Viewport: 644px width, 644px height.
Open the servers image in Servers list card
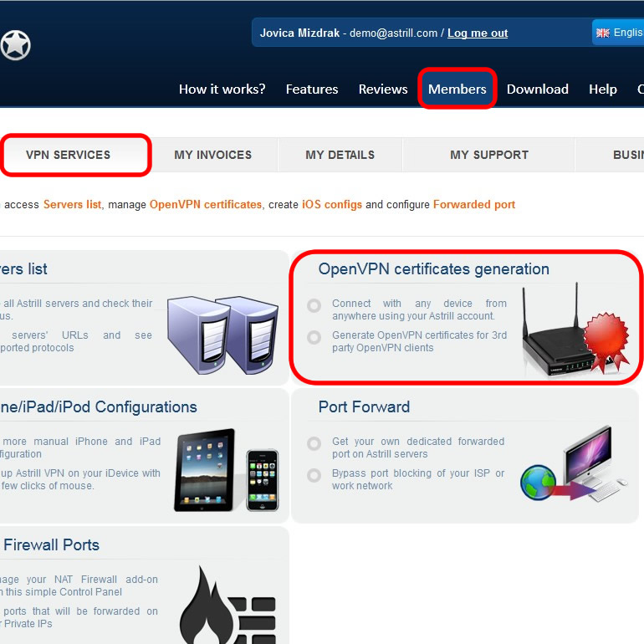(x=222, y=335)
